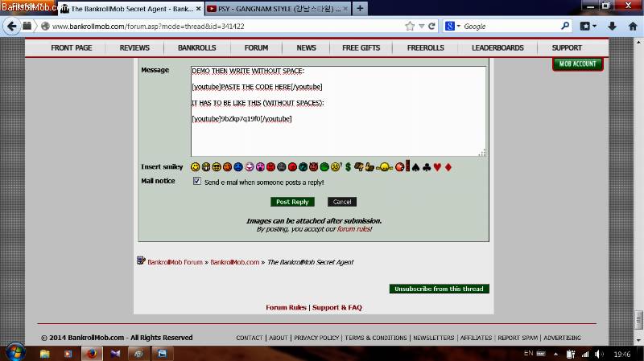
Task: Follow the BankrollMob Forum breadcrumb link
Action: coord(175,262)
